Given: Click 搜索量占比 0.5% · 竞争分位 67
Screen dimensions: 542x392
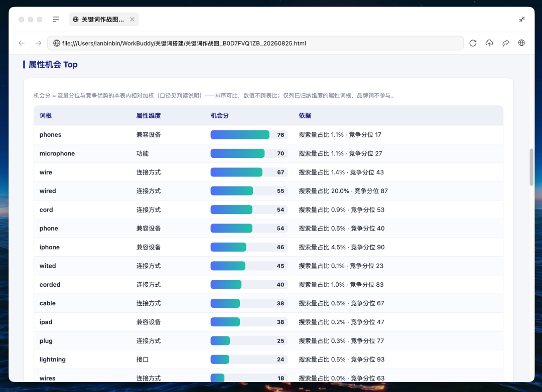Looking at the screenshot, I should [341, 303].
